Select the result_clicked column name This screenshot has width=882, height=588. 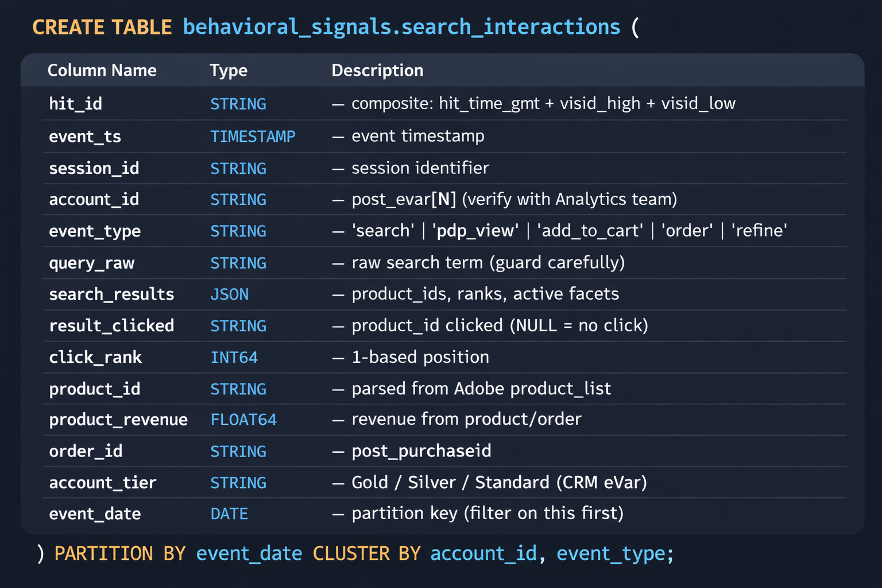point(111,326)
